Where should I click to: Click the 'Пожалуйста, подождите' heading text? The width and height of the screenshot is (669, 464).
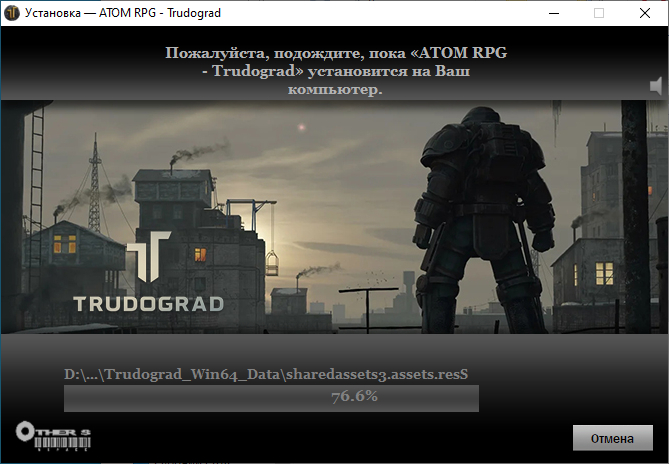[336, 71]
